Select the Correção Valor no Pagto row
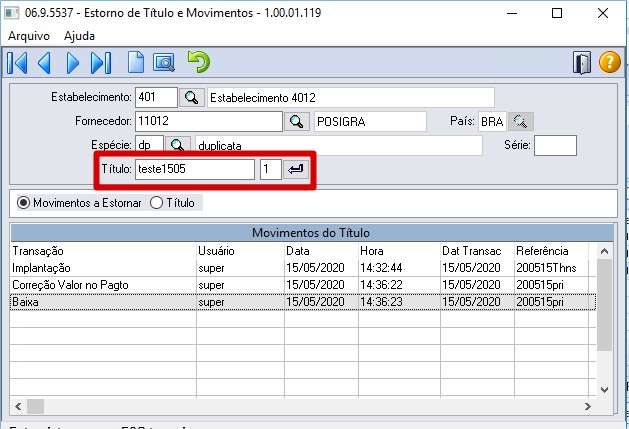 303,285
